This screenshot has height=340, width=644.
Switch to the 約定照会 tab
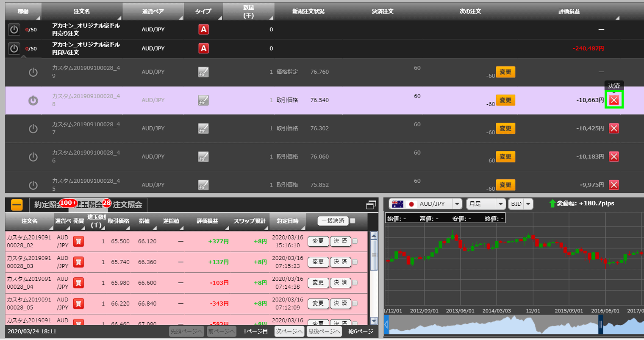click(x=47, y=205)
